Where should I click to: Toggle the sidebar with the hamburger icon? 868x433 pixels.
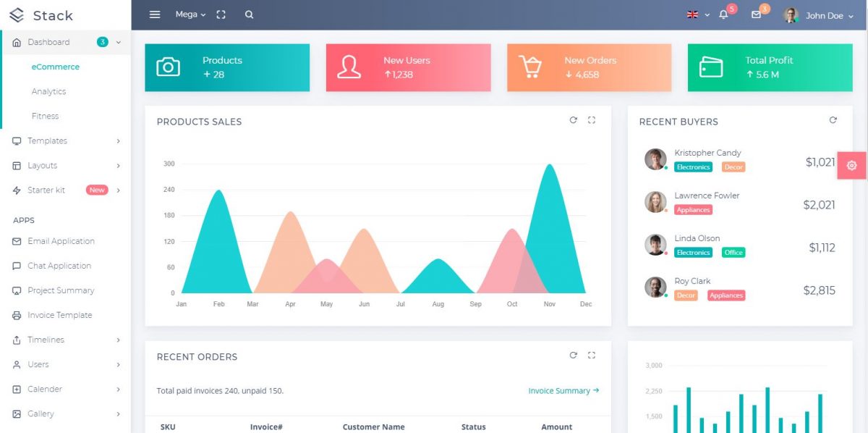(x=155, y=14)
